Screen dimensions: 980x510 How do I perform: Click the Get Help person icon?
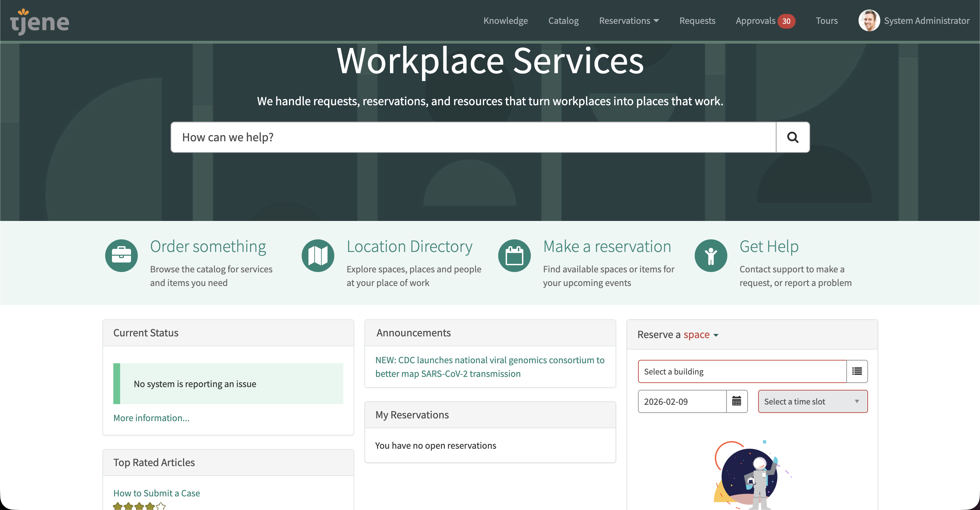(x=710, y=255)
